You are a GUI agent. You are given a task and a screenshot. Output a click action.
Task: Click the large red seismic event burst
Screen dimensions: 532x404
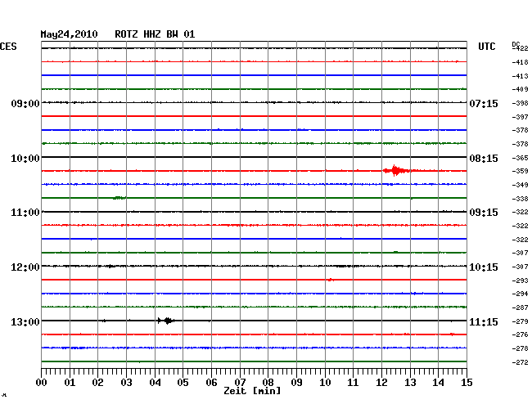[396, 170]
